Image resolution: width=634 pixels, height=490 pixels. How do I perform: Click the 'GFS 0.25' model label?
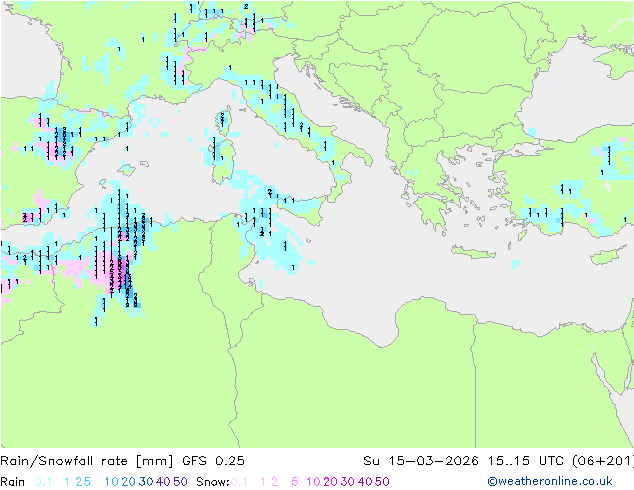pos(213,461)
